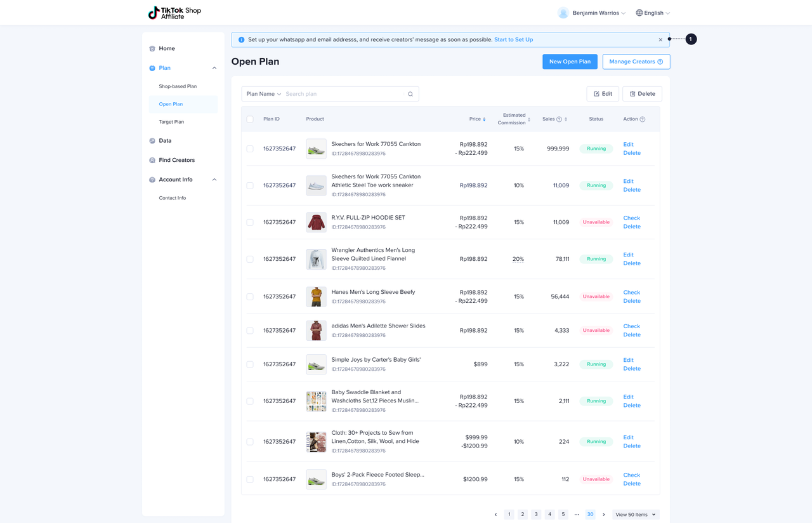Click the Home icon in sidebar
The image size is (812, 523).
pos(152,49)
